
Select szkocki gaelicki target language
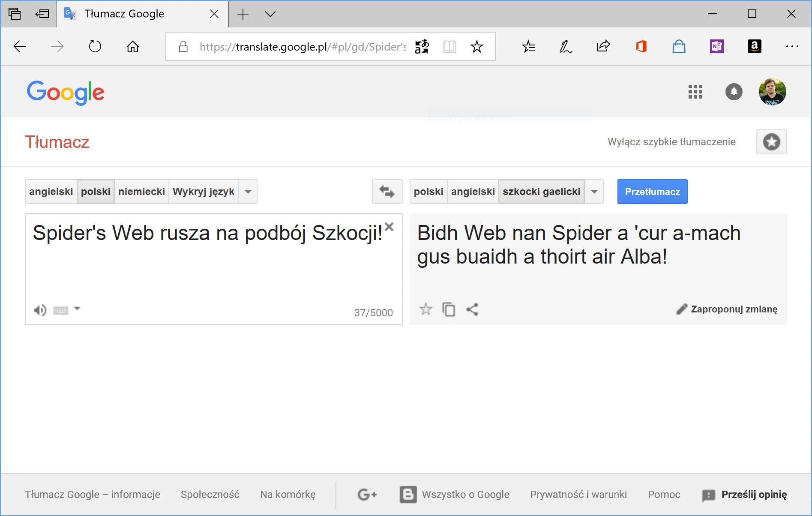coord(542,192)
